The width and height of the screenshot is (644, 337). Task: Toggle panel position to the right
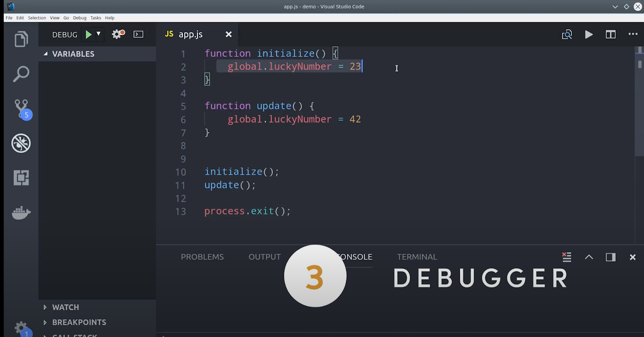pos(610,257)
